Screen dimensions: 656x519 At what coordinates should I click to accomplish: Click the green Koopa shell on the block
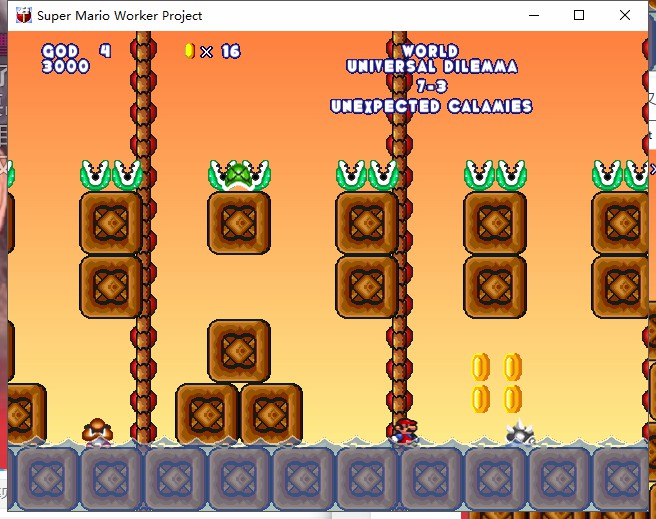pyautogui.click(x=238, y=176)
